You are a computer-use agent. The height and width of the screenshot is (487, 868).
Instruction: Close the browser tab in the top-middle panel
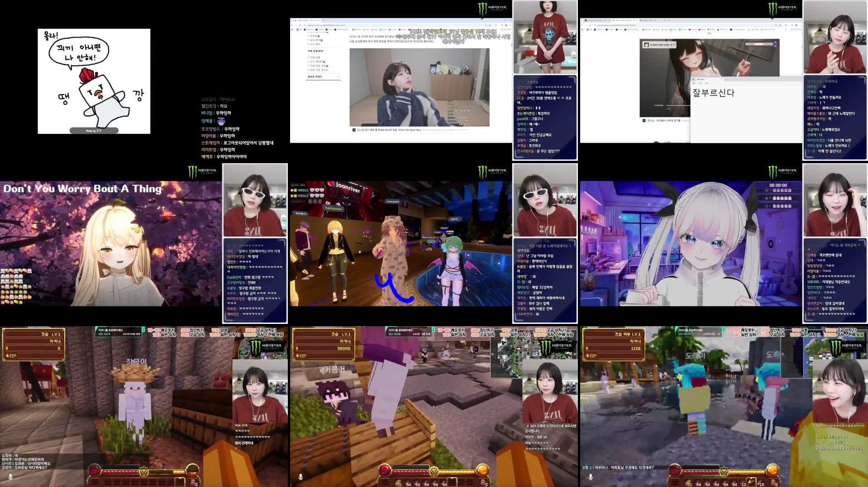coord(319,20)
